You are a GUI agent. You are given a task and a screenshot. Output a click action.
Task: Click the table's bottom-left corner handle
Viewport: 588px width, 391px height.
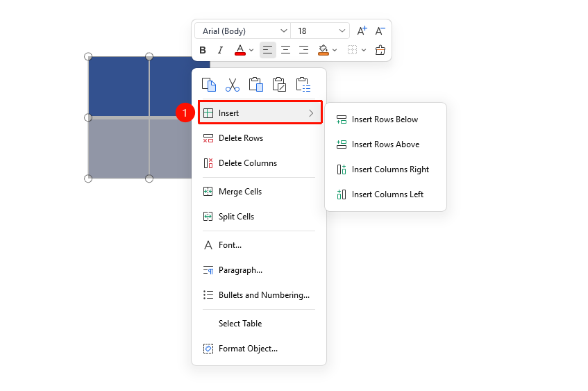point(88,178)
